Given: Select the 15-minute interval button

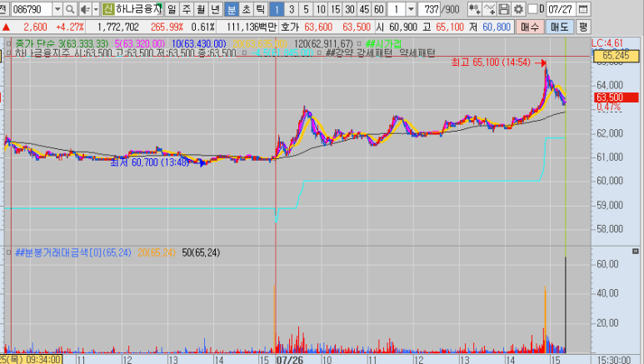Looking at the screenshot, I should tap(335, 9).
